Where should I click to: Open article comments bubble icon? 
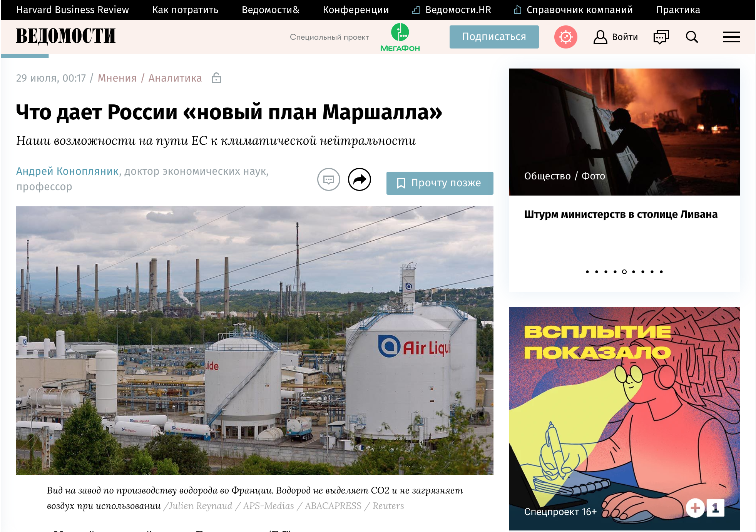(328, 179)
